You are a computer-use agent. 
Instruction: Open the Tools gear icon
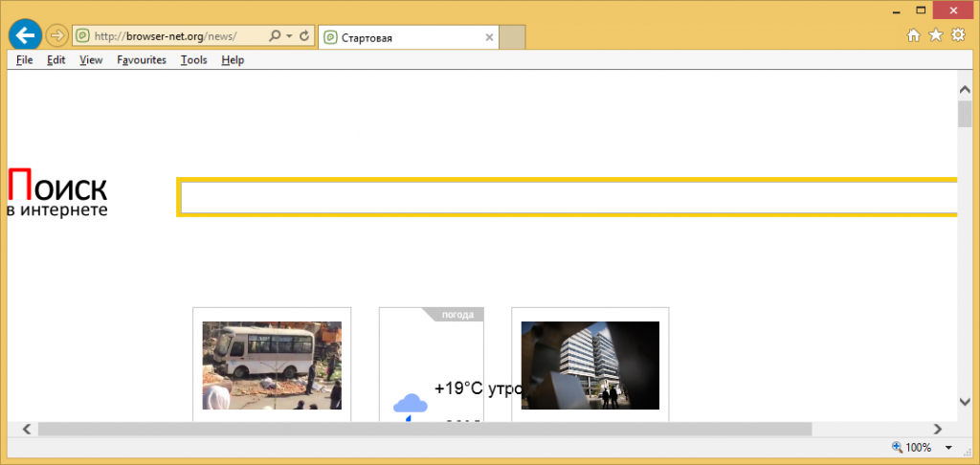pos(957,35)
